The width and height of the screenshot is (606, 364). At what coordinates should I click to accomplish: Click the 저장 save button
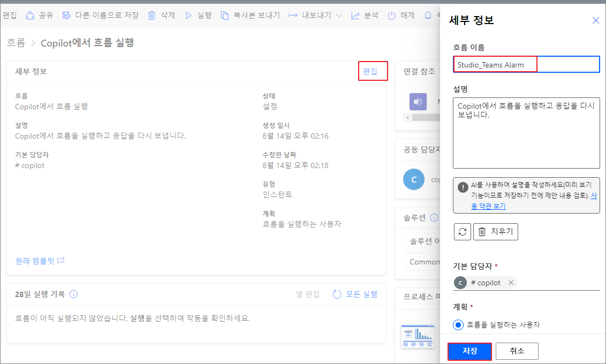pyautogui.click(x=469, y=351)
